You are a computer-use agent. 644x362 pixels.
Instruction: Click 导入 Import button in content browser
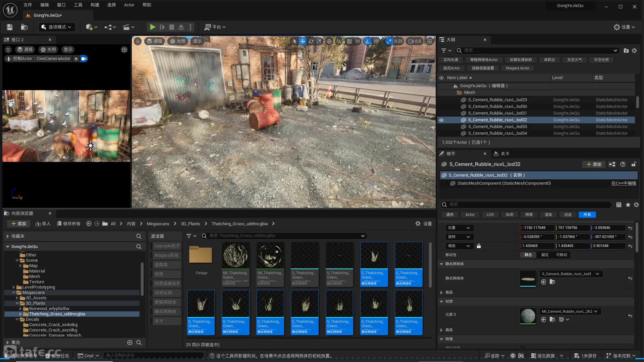(x=43, y=224)
